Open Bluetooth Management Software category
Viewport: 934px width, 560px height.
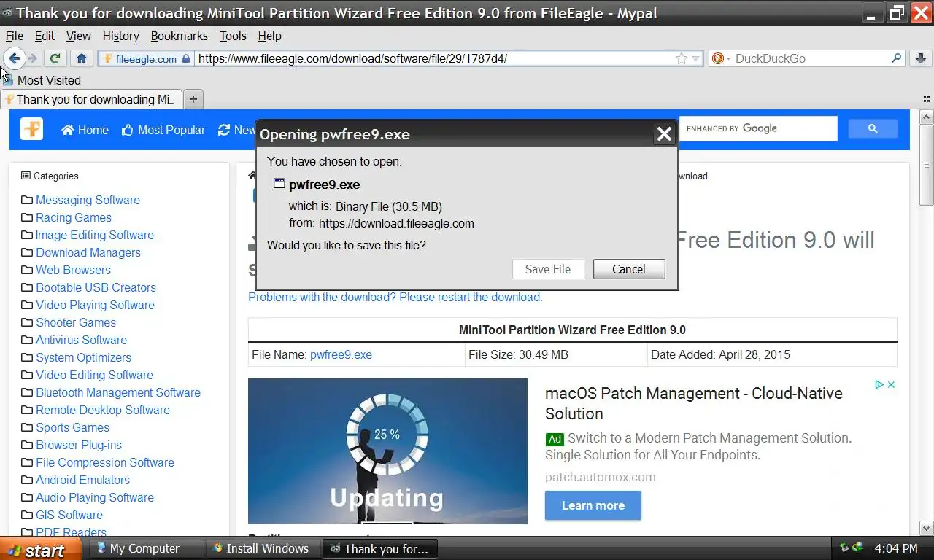tap(118, 392)
